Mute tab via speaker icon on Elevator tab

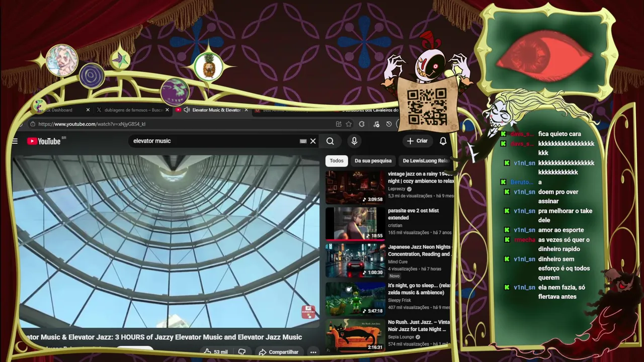187,110
